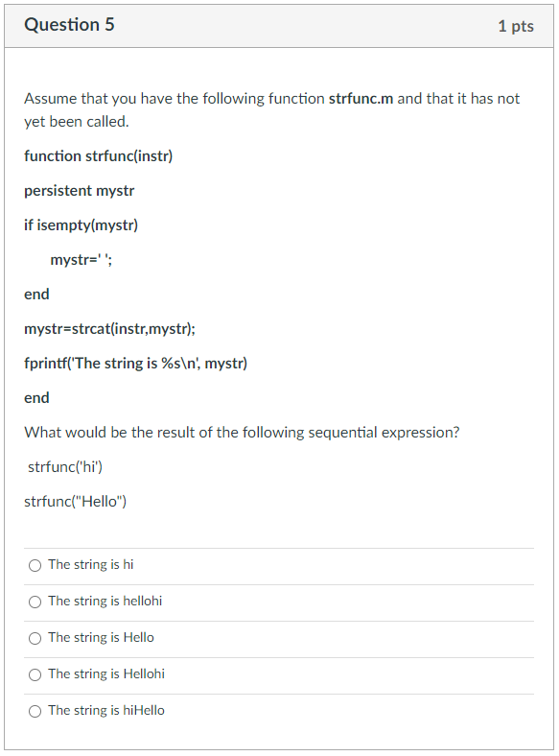This screenshot has width=559, height=756.
Task: Click the strfunc('hi') call expression
Action: click(65, 466)
